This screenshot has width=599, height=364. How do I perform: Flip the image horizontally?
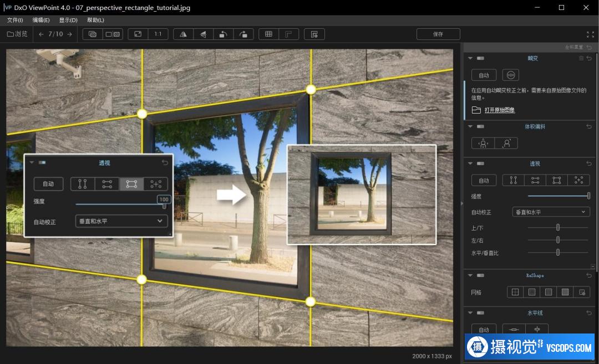pyautogui.click(x=183, y=34)
